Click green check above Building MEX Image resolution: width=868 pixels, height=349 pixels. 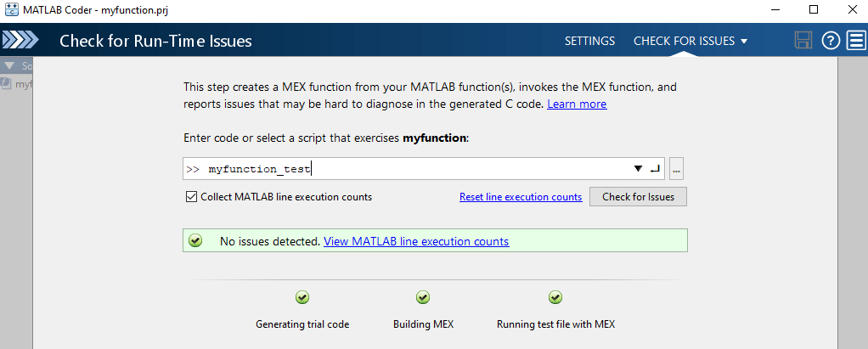tap(423, 297)
